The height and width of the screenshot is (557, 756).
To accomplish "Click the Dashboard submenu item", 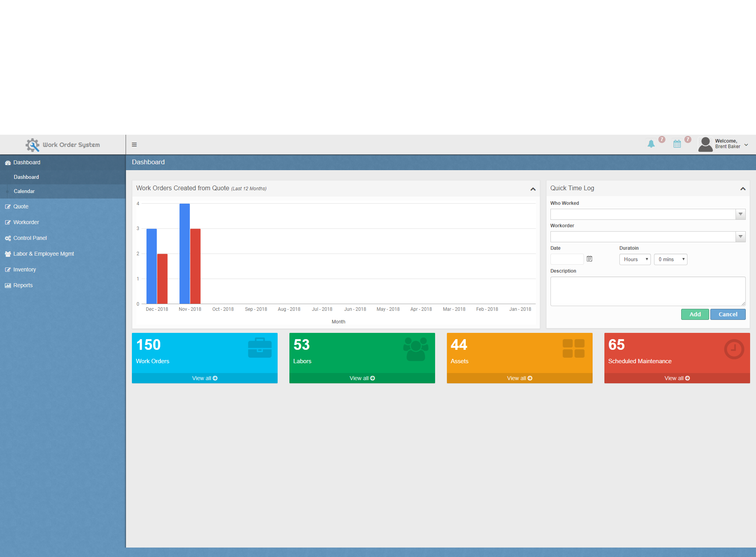I will [26, 177].
